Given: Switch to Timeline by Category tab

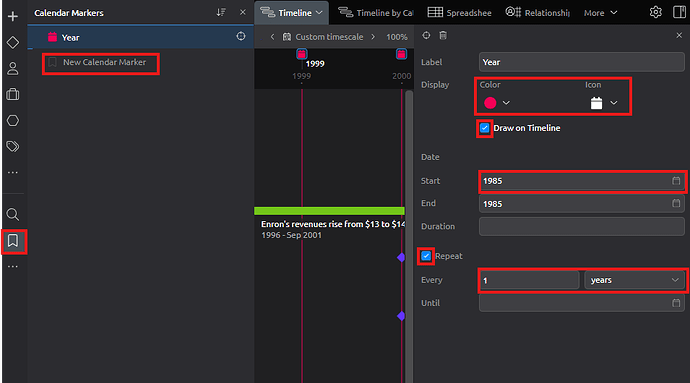Looking at the screenshot, I should (x=376, y=13).
